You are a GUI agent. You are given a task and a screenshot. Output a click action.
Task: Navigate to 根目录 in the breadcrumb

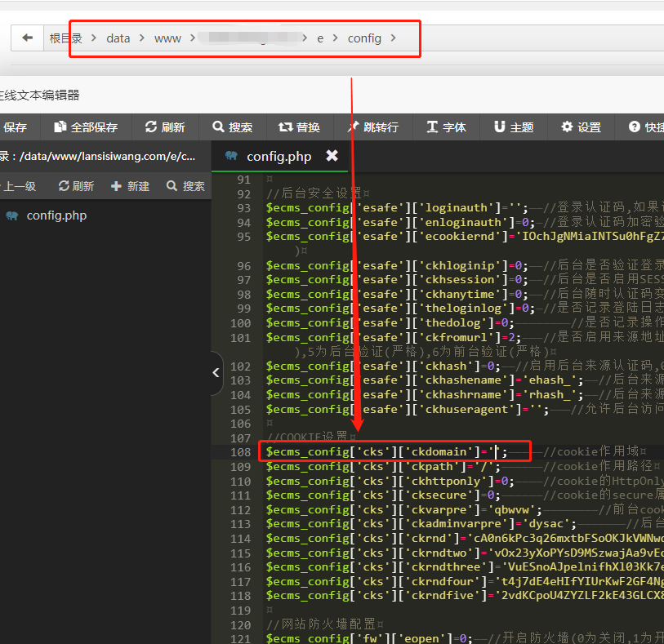65,38
